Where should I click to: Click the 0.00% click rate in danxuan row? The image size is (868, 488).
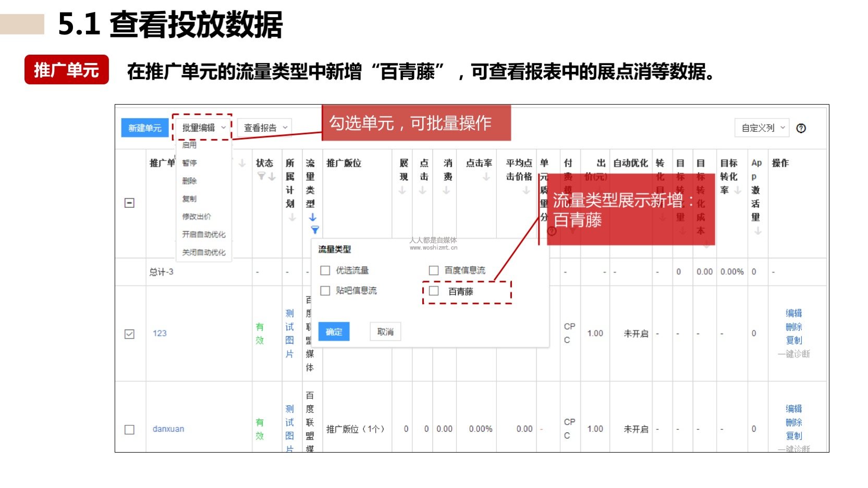point(481,429)
